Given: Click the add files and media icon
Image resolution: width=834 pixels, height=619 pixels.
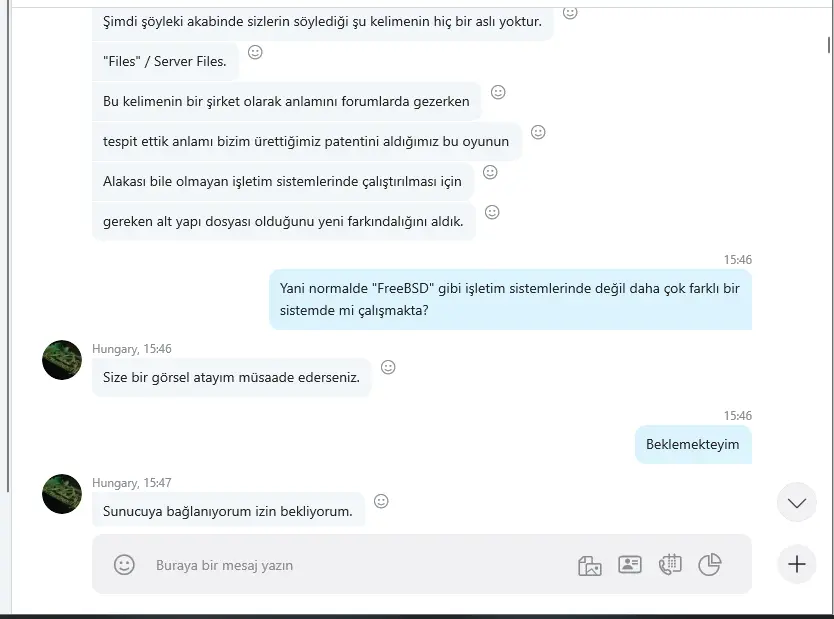Looking at the screenshot, I should click(589, 565).
